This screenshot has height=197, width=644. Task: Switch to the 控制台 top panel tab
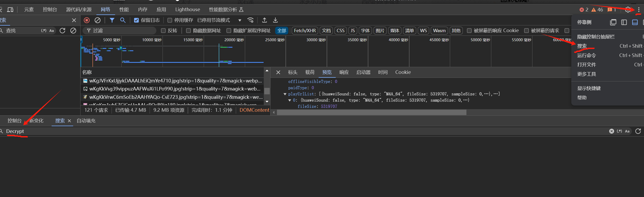pyautogui.click(x=50, y=10)
